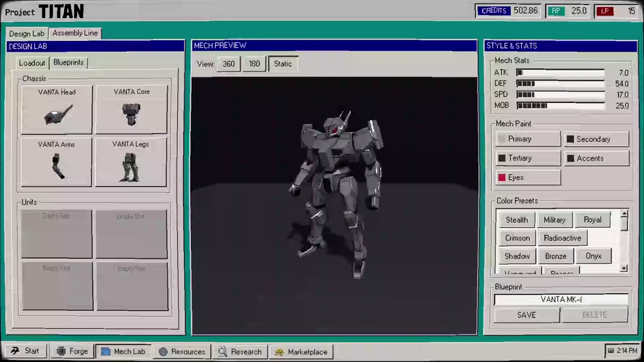Apply the Radioactive color preset
Screen dimensions: 644x362
point(563,238)
